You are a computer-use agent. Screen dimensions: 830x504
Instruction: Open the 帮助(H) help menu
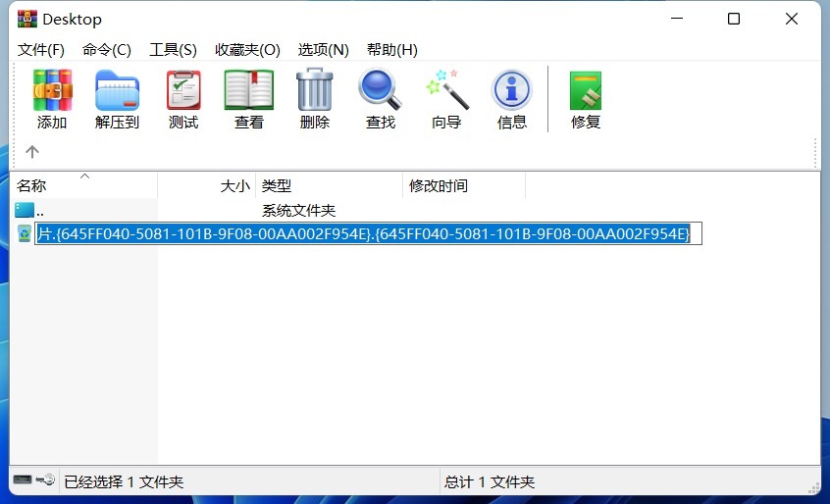point(391,50)
